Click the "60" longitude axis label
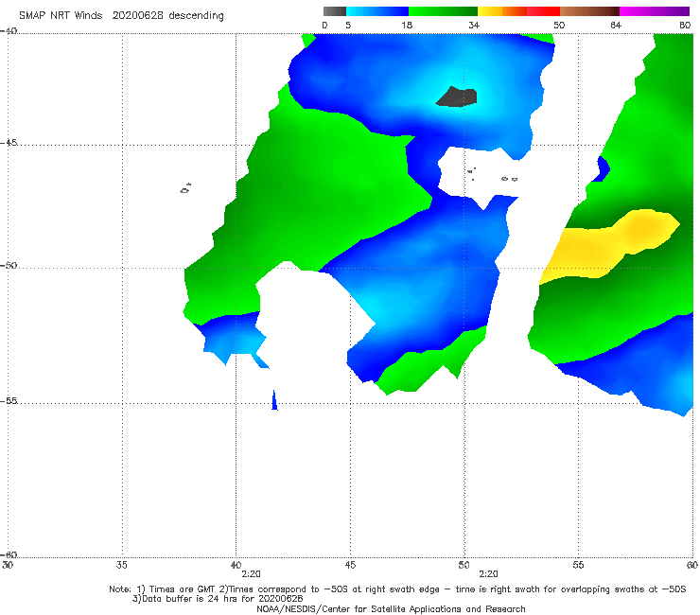This screenshot has height=615, width=700. [692, 565]
